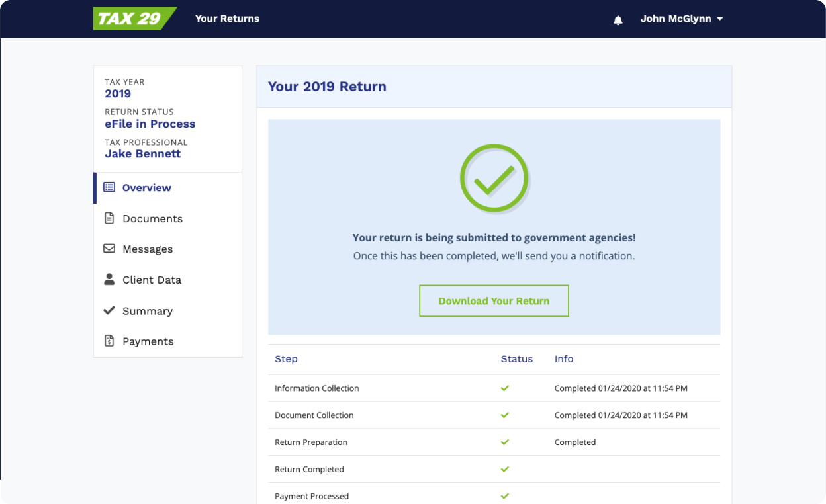Click the Information Collection status checkmark
Screen dimensions: 826x504
point(505,388)
